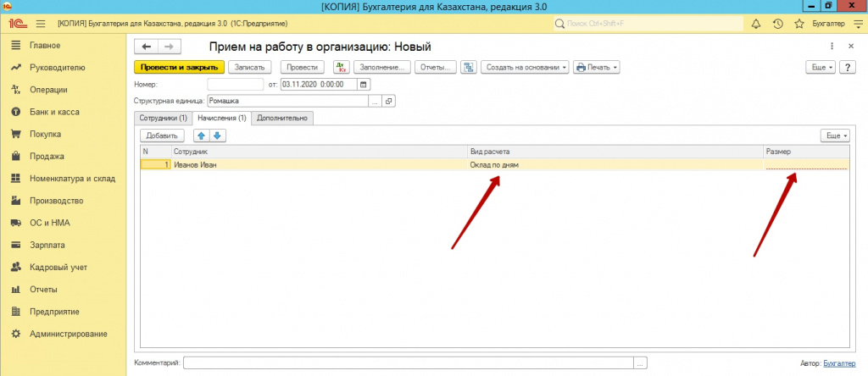The image size is (868, 376).
Task: Click the Записать button
Action: click(x=250, y=68)
